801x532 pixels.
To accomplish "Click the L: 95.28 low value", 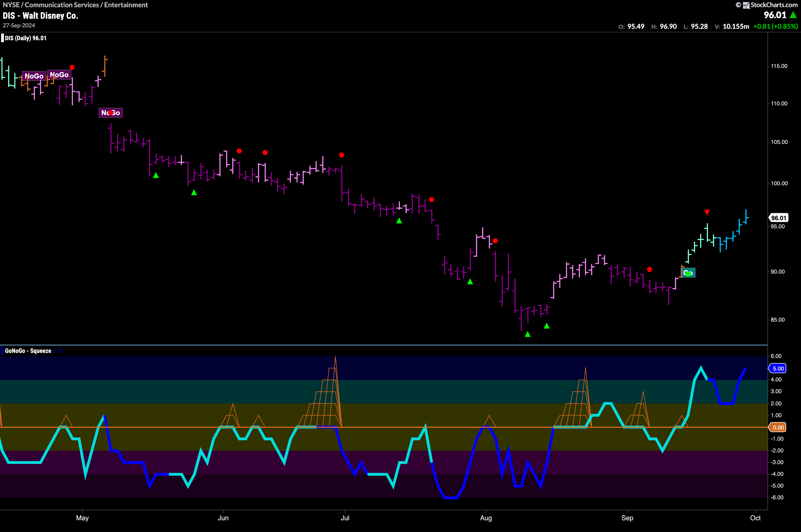I will [x=696, y=27].
